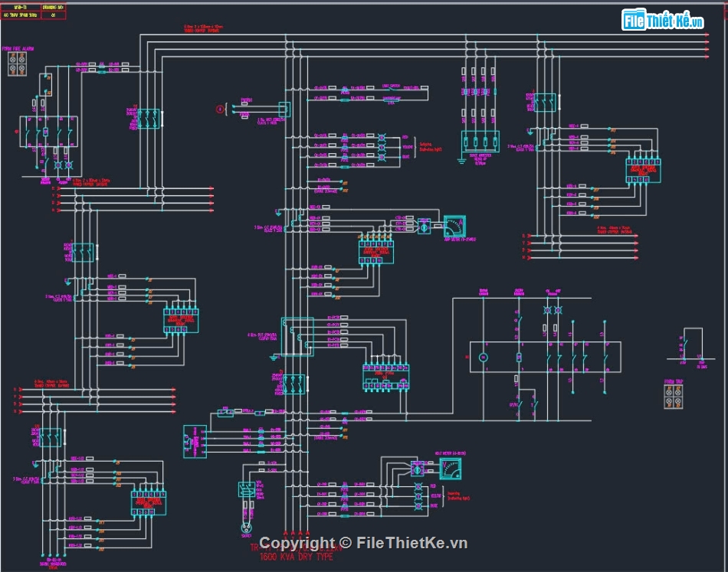Select the potential transformer winding box
The width and height of the screenshot is (728, 572).
click(x=297, y=337)
